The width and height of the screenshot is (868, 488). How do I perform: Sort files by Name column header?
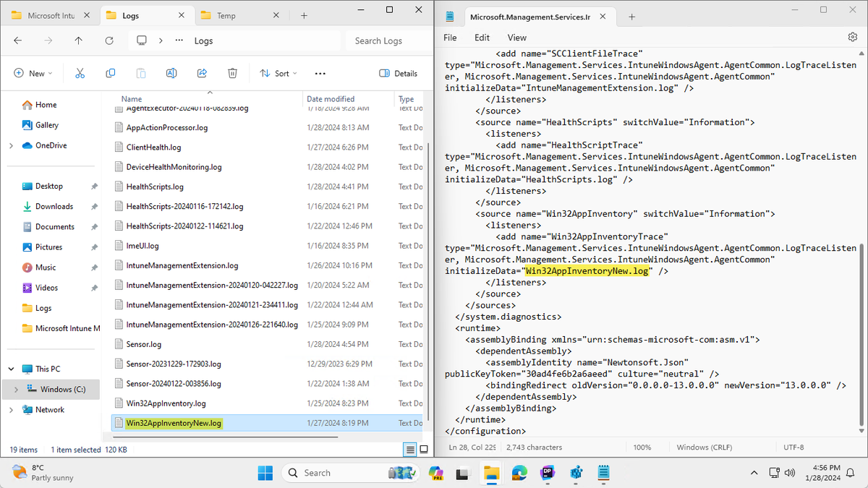[132, 99]
